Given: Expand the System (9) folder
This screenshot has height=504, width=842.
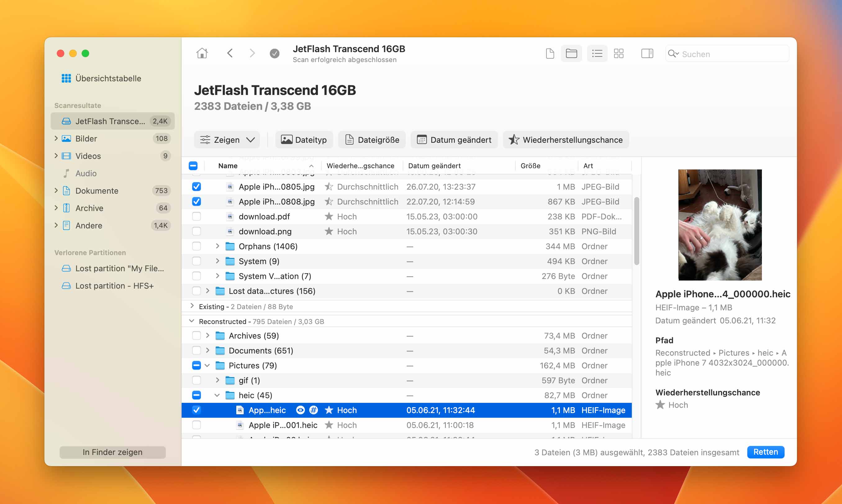Looking at the screenshot, I should pos(217,261).
